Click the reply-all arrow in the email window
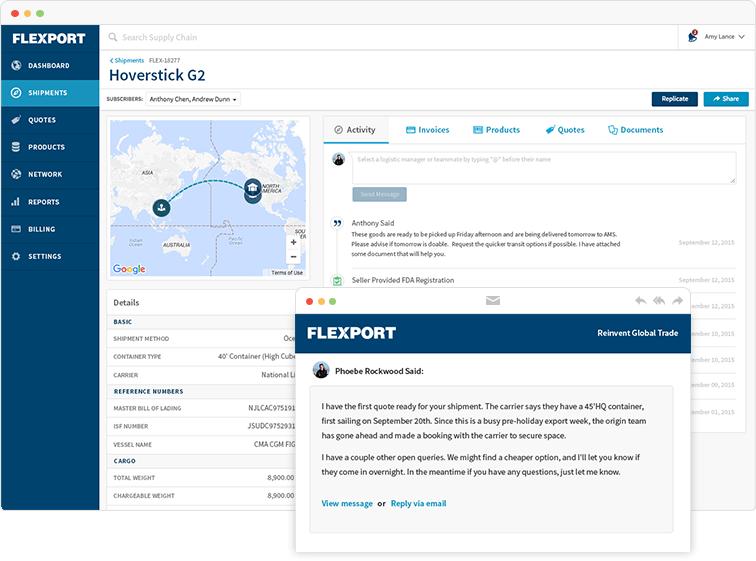Screen dimensions: 756x561 click(659, 301)
